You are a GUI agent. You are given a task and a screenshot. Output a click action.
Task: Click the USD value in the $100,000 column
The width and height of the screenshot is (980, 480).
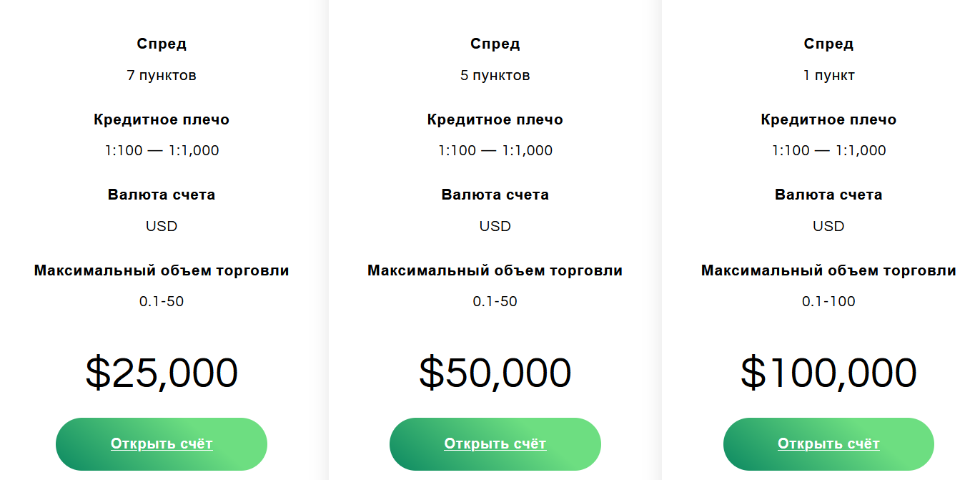[x=828, y=226]
